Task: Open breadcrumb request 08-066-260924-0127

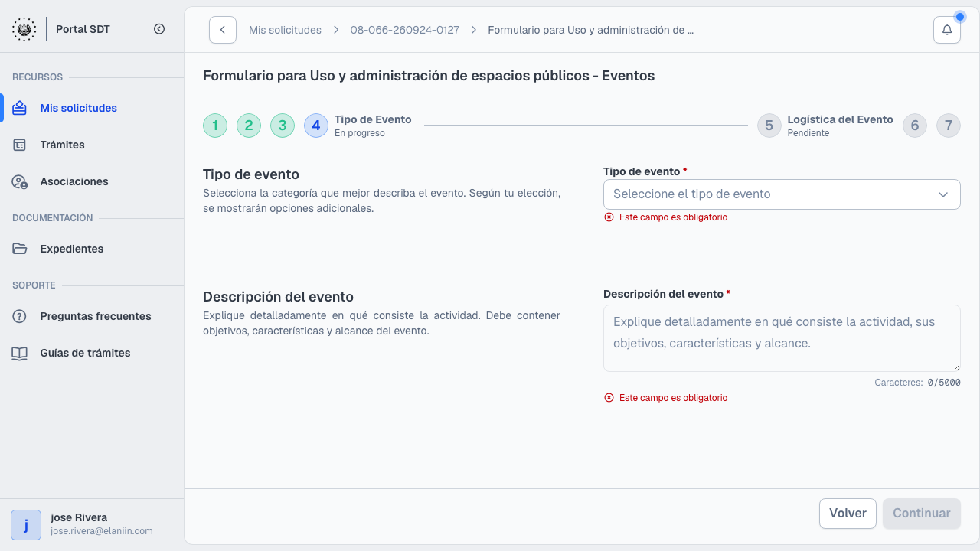Action: tap(405, 30)
